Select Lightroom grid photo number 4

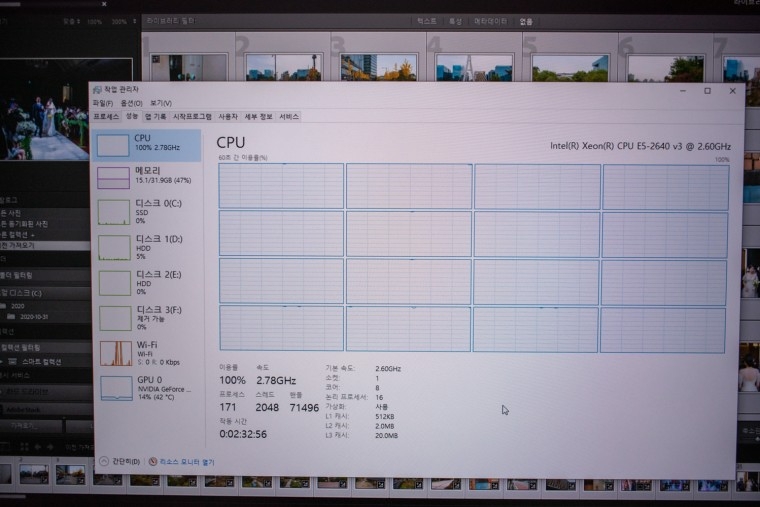474,67
